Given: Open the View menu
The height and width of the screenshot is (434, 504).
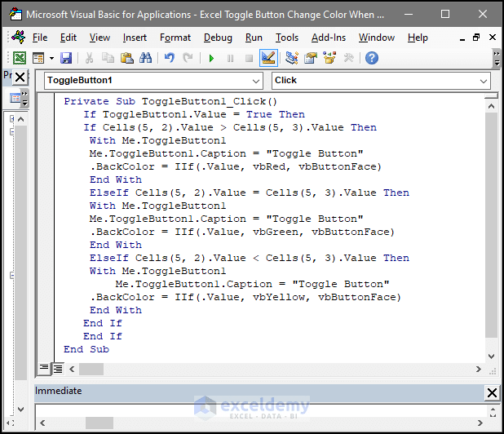Looking at the screenshot, I should click(99, 38).
